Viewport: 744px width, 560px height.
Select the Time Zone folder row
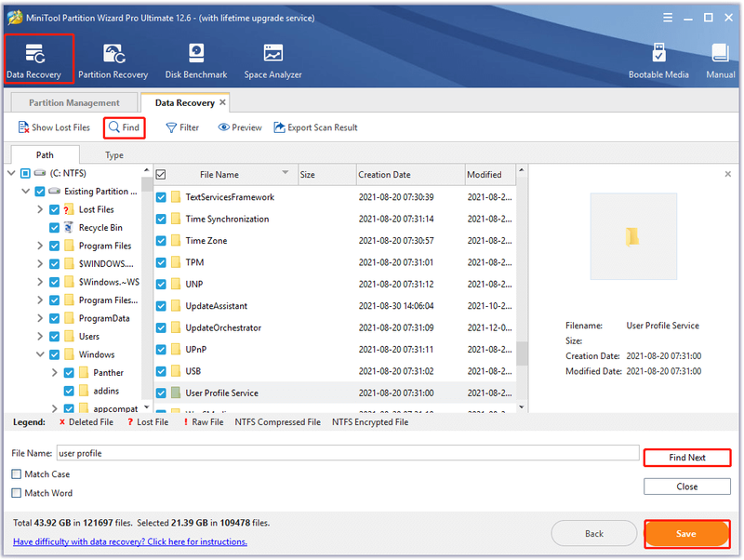click(335, 241)
